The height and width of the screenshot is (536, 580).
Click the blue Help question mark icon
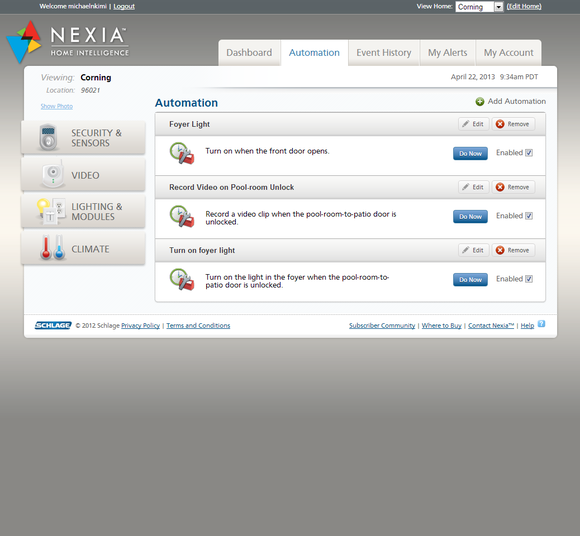[x=541, y=324]
